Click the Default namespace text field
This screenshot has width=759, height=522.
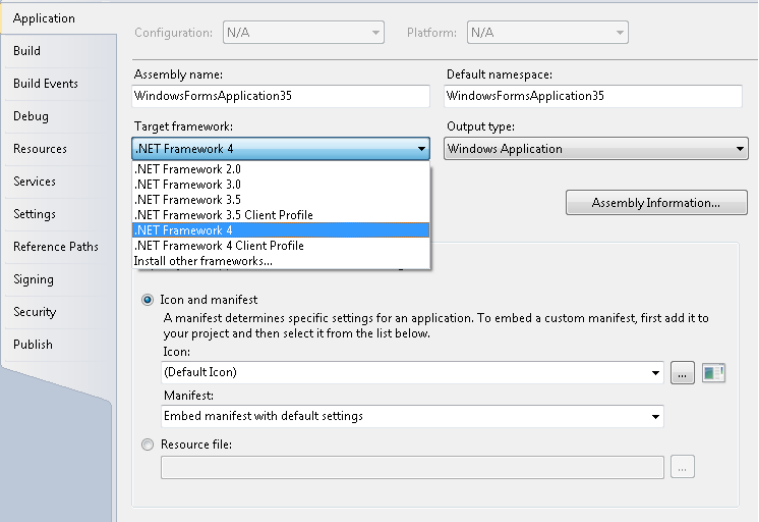click(x=592, y=96)
